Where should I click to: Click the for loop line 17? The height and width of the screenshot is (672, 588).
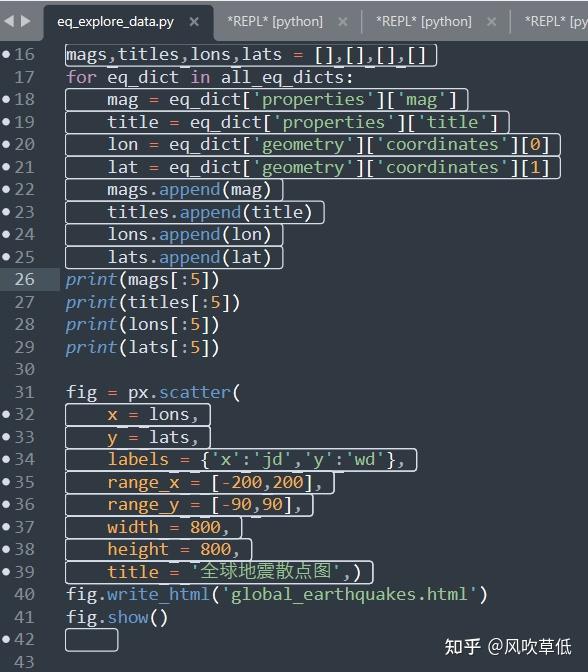coord(209,78)
